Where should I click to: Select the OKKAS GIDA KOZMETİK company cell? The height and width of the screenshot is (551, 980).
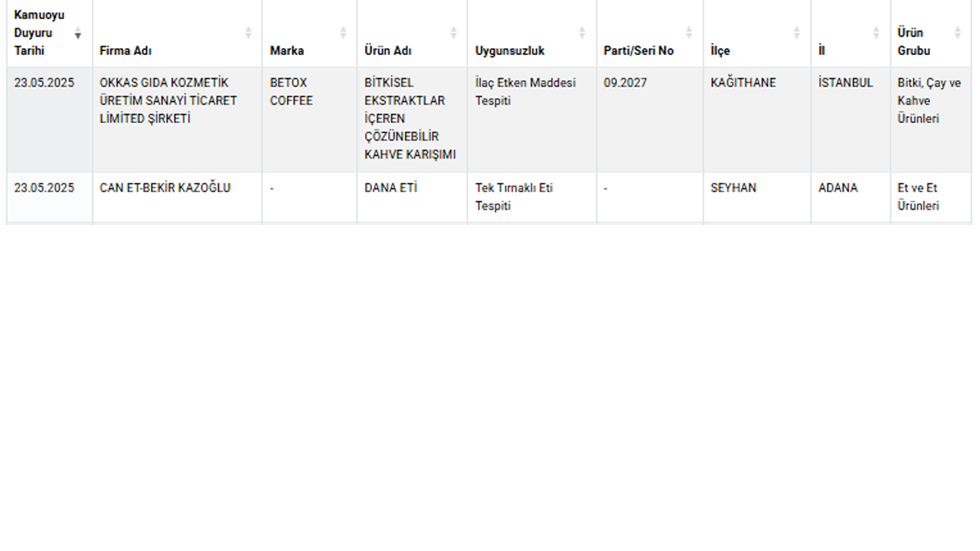click(177, 119)
